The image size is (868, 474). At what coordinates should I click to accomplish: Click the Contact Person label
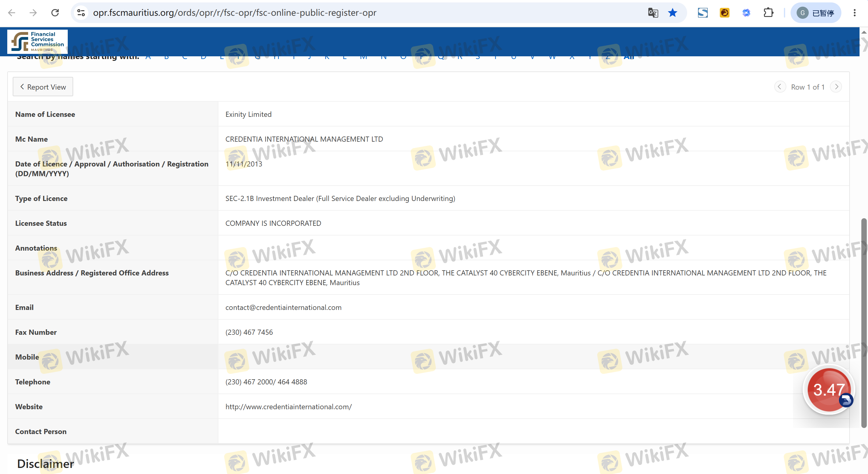pos(41,432)
